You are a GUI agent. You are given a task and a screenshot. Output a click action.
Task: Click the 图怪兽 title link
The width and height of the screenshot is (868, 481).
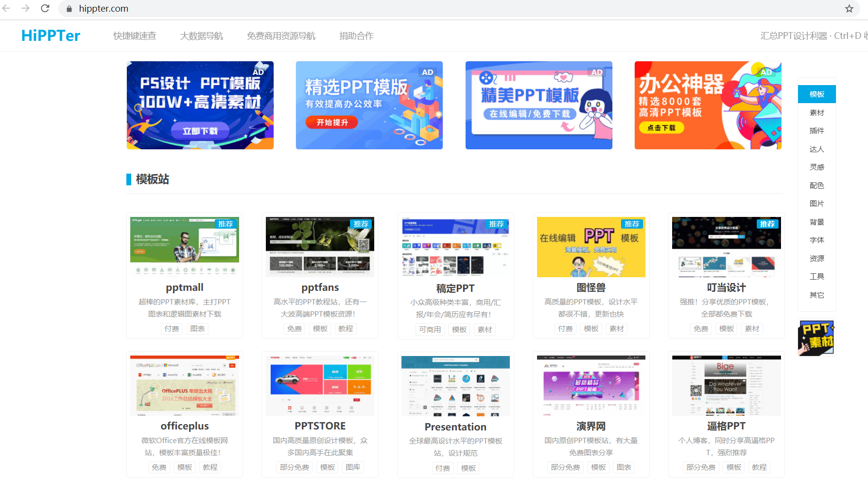coord(591,287)
